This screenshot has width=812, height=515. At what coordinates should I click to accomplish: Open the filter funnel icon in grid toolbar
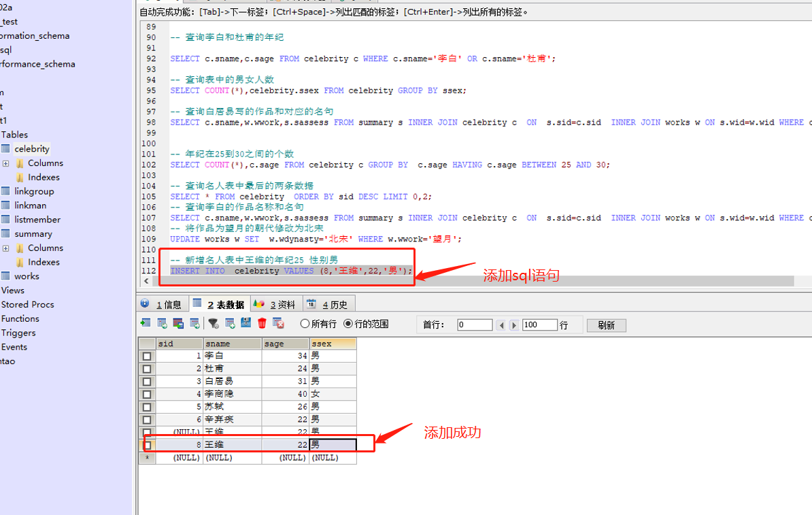click(214, 323)
